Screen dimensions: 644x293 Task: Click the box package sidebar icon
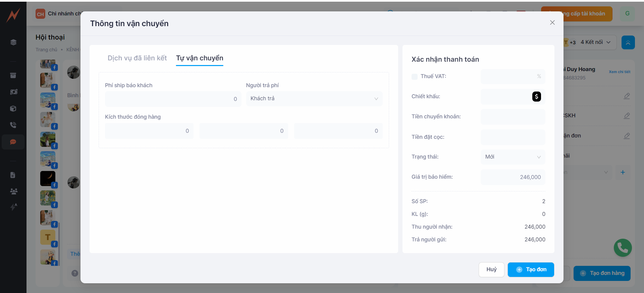coord(13,109)
